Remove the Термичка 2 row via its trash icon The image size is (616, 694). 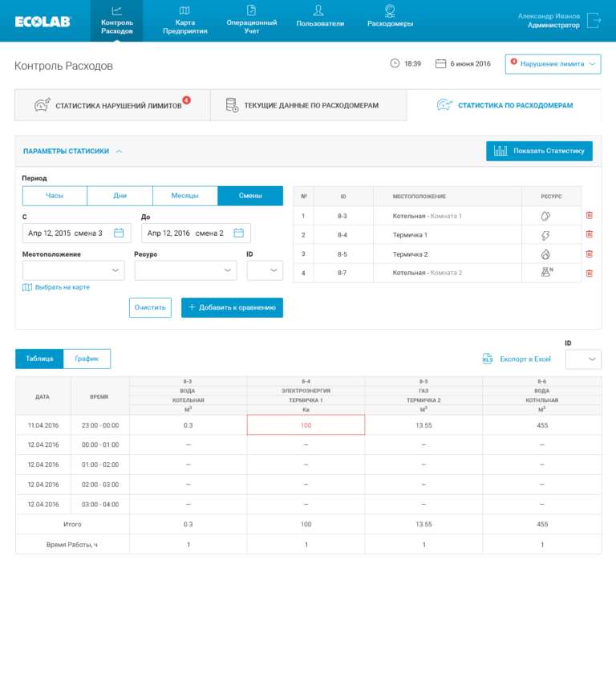coord(589,254)
